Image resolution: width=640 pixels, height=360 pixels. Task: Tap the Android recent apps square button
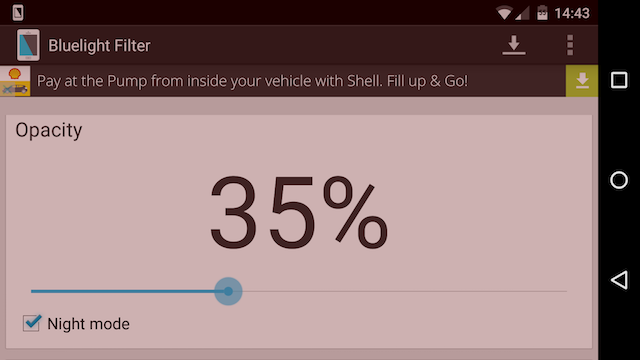point(619,80)
